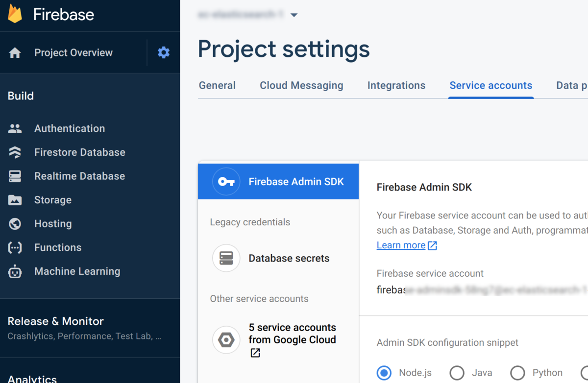588x383 pixels.
Task: Choose Python as the snippet language
Action: pos(517,373)
